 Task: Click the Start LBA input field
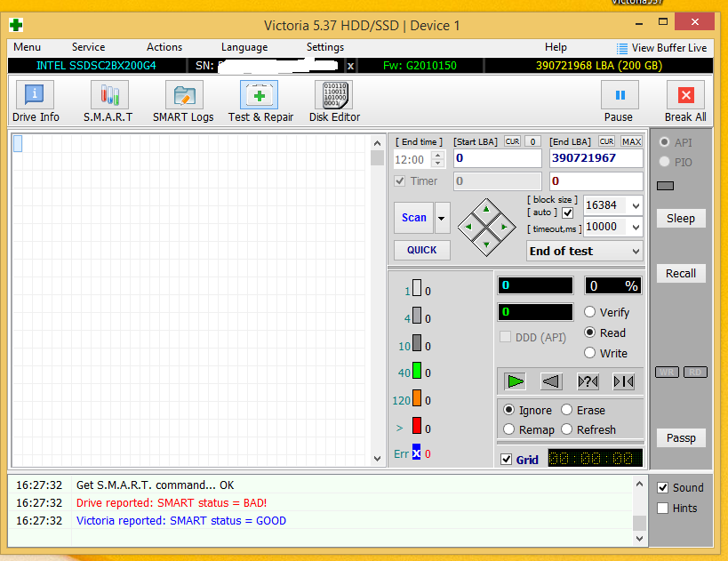click(497, 158)
